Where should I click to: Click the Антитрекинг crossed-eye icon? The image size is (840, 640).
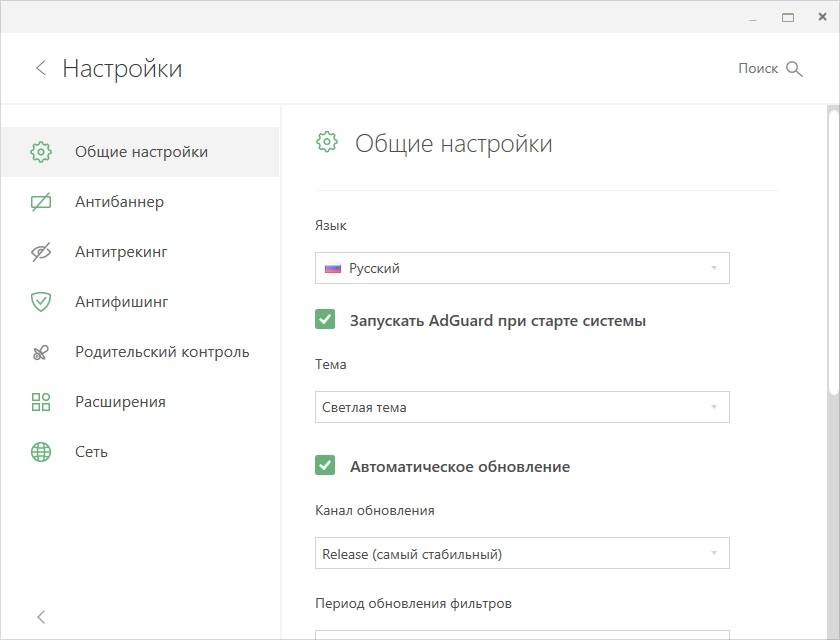point(41,252)
